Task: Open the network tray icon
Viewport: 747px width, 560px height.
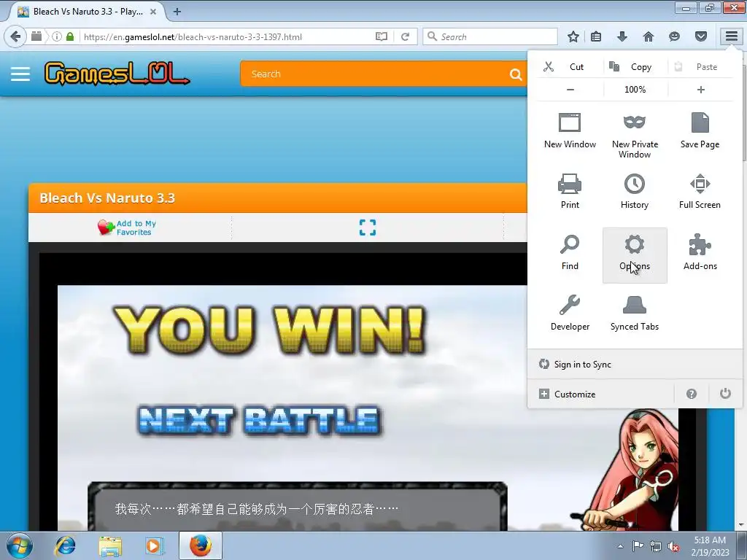Action: [656, 546]
